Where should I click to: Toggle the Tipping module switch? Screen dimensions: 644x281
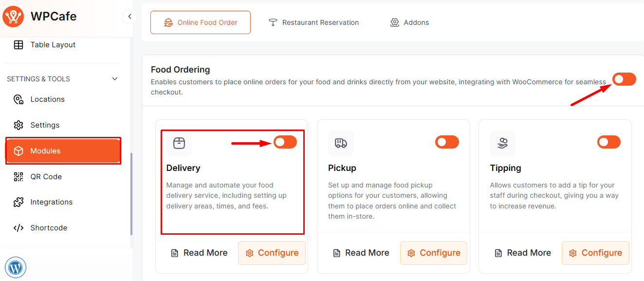[x=608, y=142]
